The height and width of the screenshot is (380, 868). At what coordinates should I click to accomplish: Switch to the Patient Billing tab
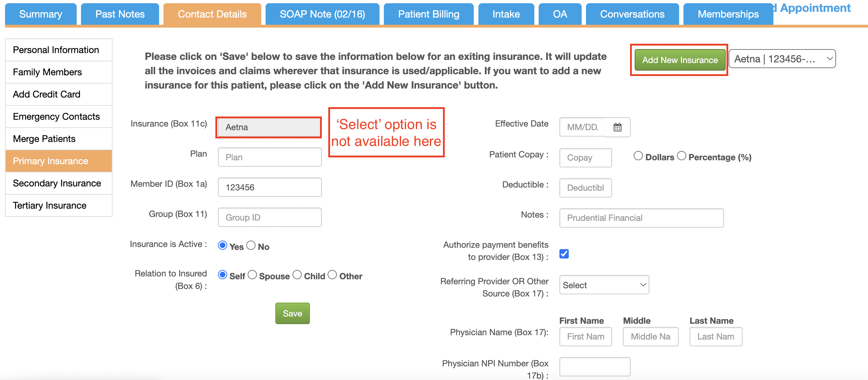[429, 14]
